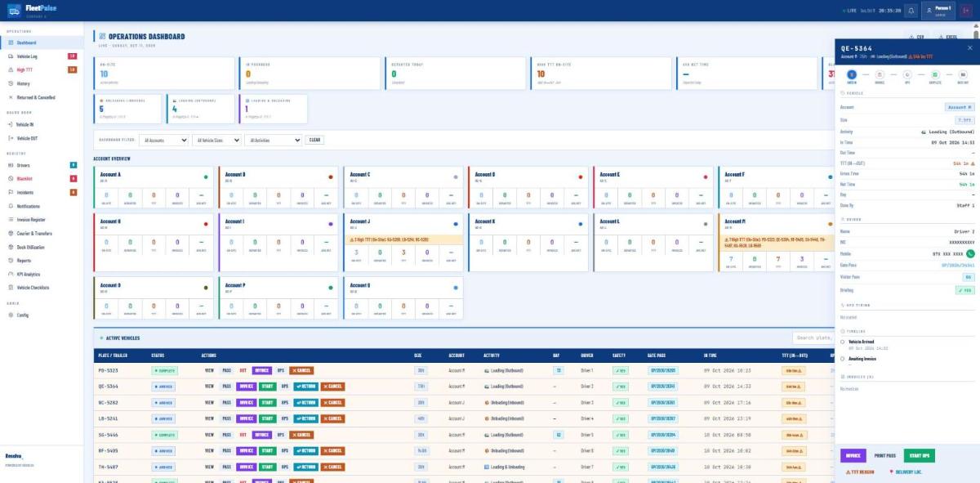Click the OPS step circle in panel
This screenshot has height=483, width=980.
coord(907,74)
